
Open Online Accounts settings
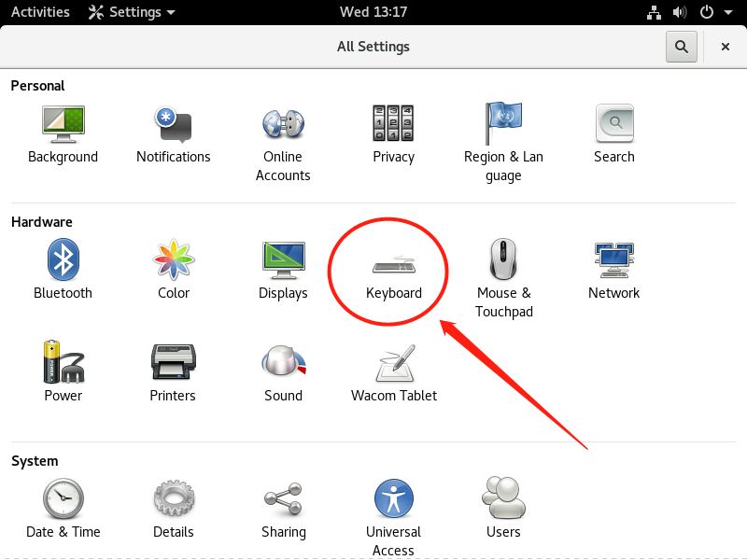(283, 144)
